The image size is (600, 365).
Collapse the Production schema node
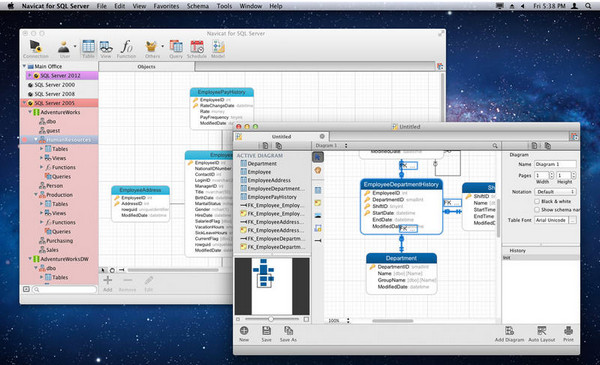[x=36, y=195]
